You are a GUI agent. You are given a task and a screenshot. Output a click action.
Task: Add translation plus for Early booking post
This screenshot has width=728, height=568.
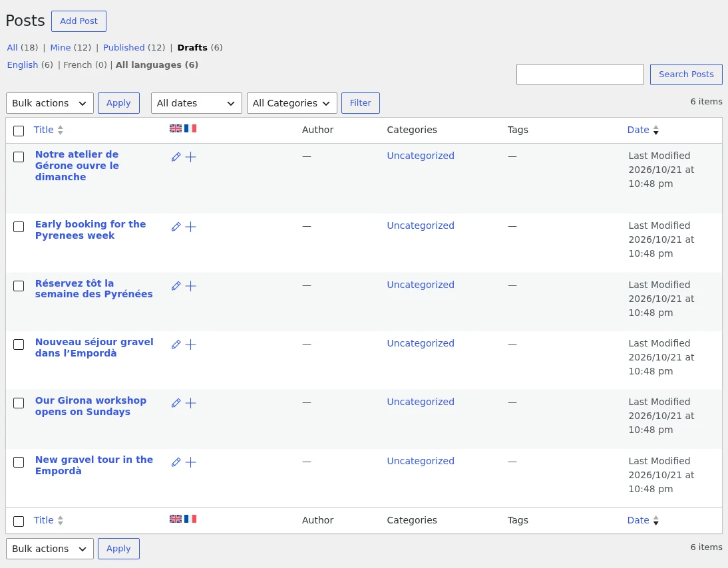coord(190,226)
